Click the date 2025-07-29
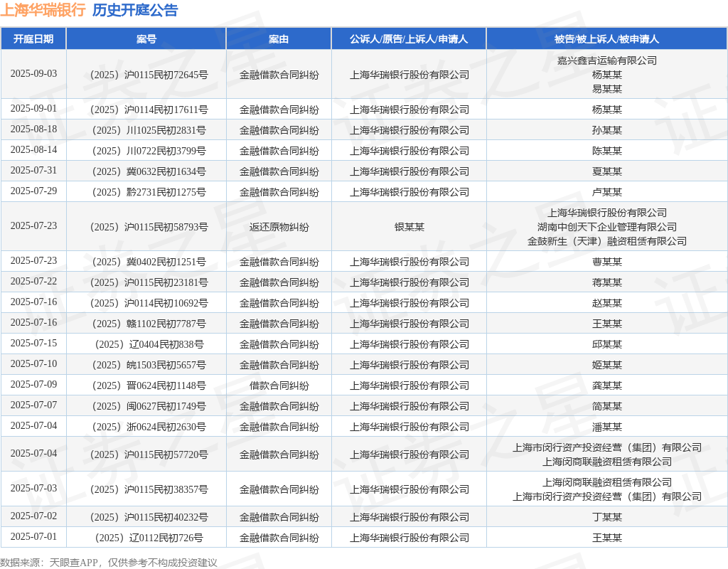This screenshot has width=728, height=569. [33, 191]
